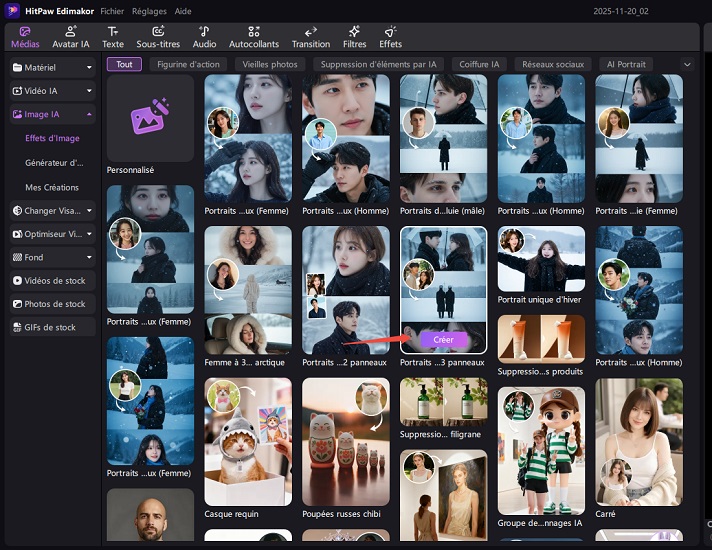The image size is (712, 550).
Task: Expand the category filter chevron
Action: coord(687,64)
